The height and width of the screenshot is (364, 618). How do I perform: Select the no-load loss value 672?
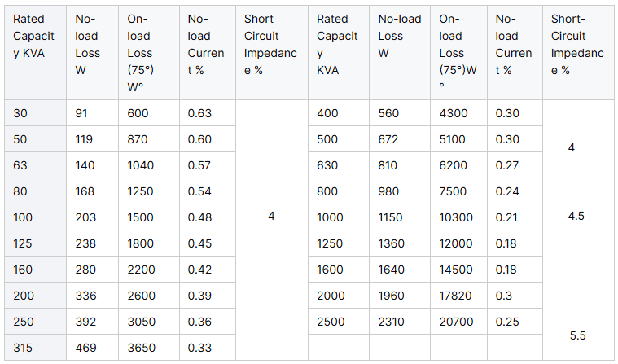(x=389, y=139)
